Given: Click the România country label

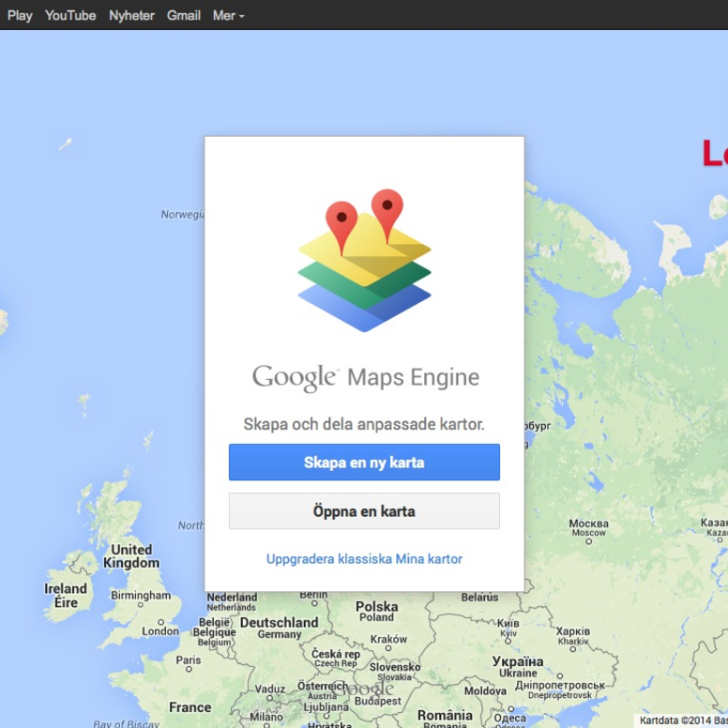Looking at the screenshot, I should pos(445,716).
